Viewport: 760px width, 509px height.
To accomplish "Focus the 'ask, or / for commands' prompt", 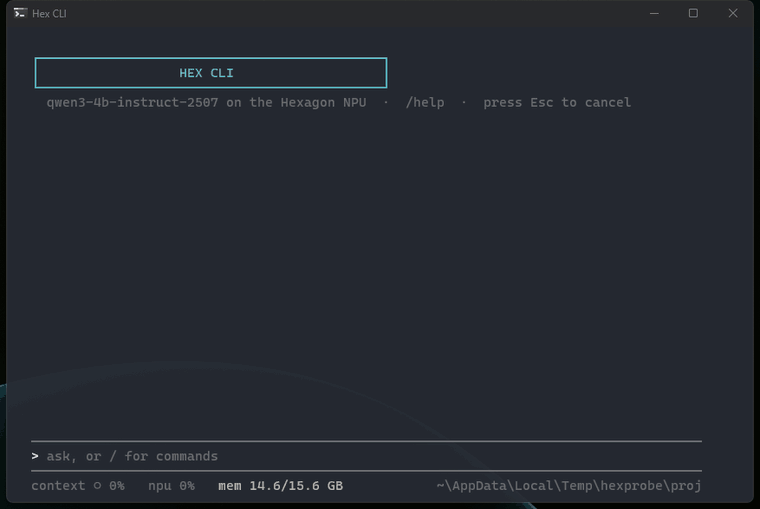I will tap(366, 456).
